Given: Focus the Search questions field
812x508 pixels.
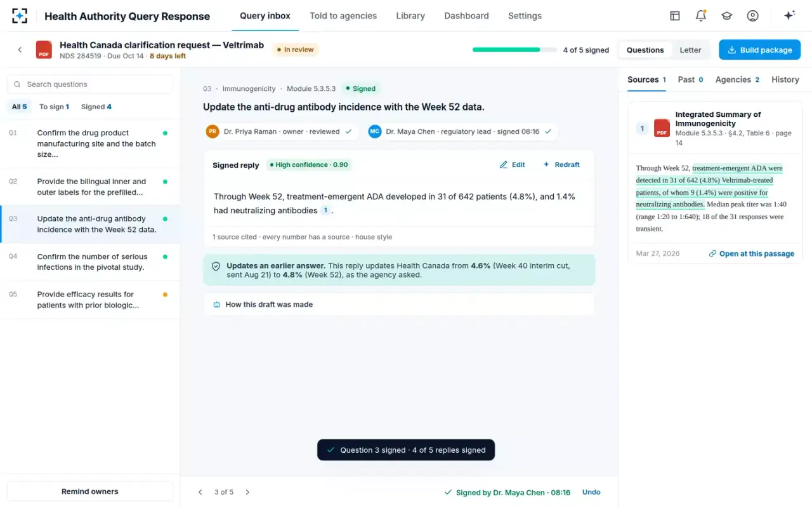Looking at the screenshot, I should pyautogui.click(x=90, y=84).
